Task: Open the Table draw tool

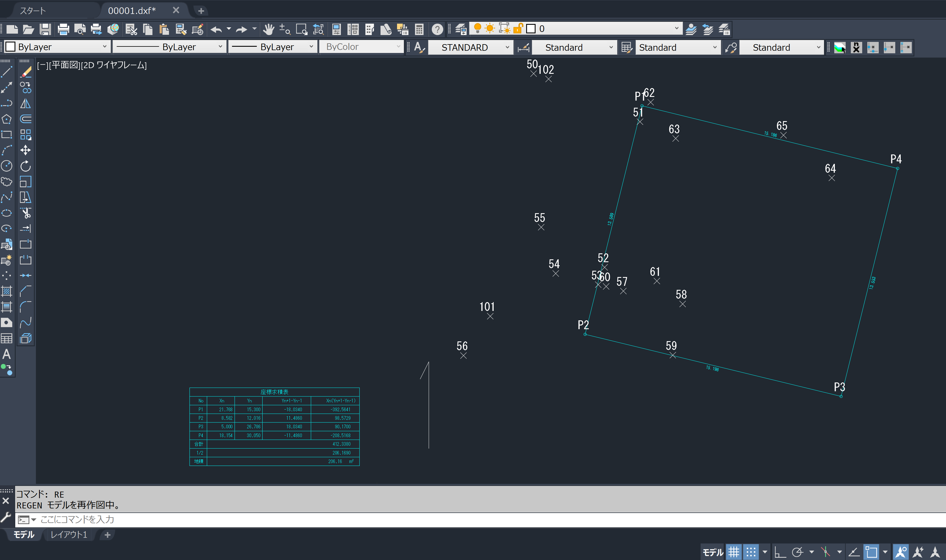Action: pos(7,339)
